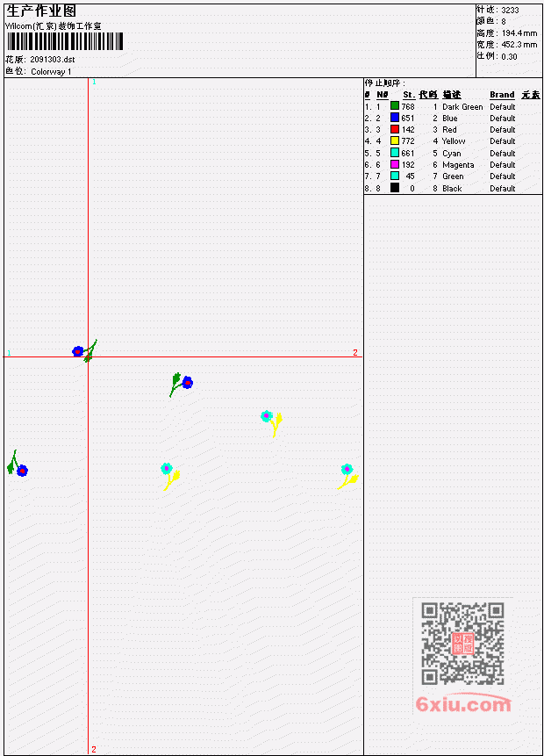Click Default brand in the Black row
Screen dimensions: 544x756
coord(503,189)
